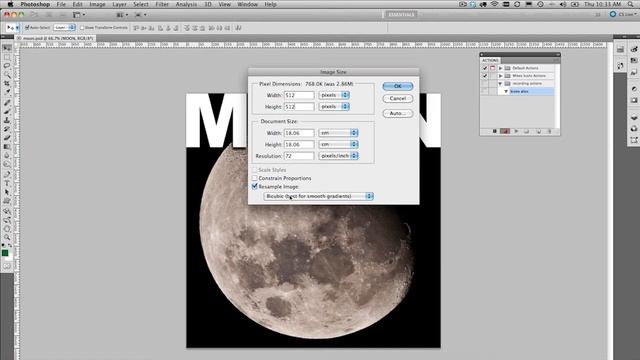Click OK in the Image Size dialog
This screenshot has height=360, width=640.
[398, 86]
